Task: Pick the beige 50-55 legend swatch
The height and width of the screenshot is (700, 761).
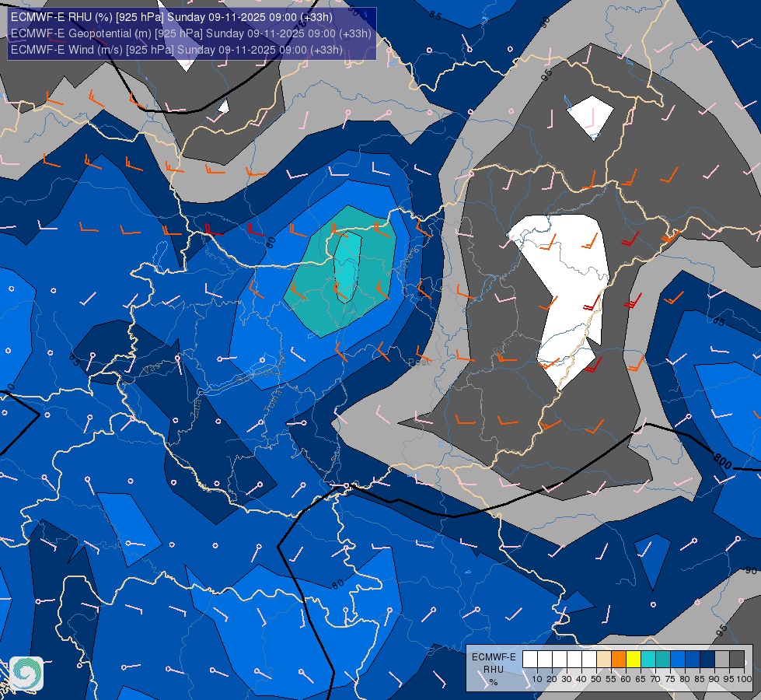Action: click(x=604, y=660)
